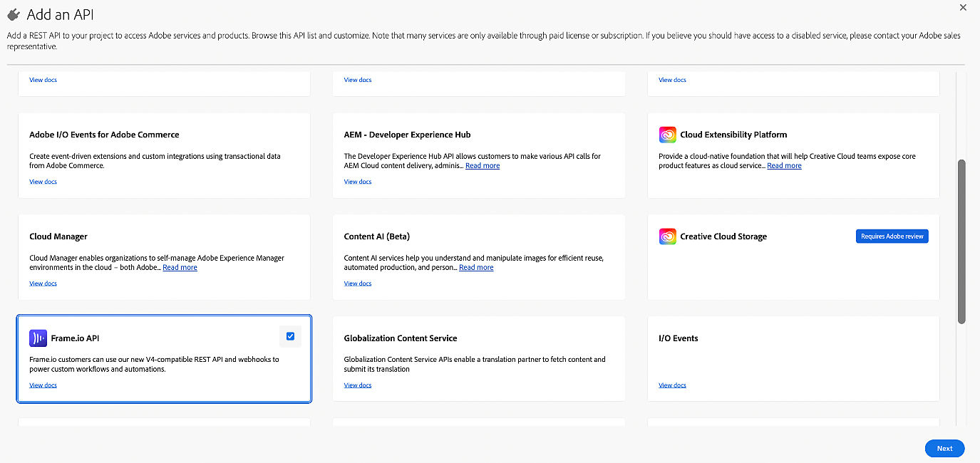This screenshot has width=980, height=463.
Task: Select the Adobe I/O Events for Adobe Commerce title
Action: click(104, 135)
